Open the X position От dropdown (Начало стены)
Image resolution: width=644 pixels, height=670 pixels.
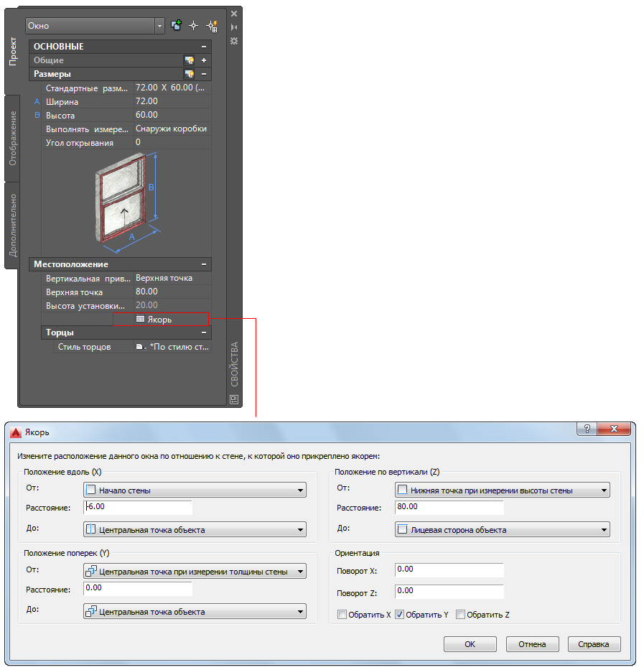pos(195,490)
